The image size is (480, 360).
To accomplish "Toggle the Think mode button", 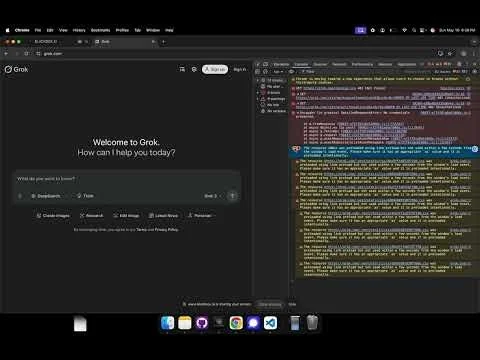I will point(85,196).
